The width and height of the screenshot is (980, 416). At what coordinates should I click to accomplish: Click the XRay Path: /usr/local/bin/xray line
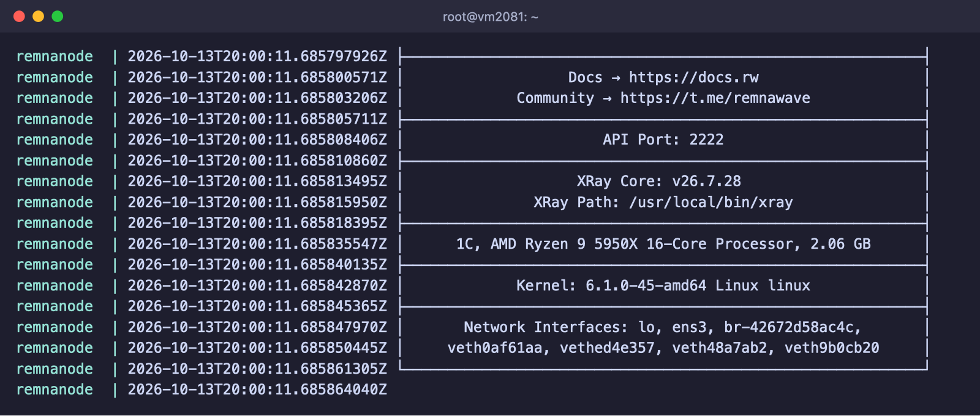point(663,202)
